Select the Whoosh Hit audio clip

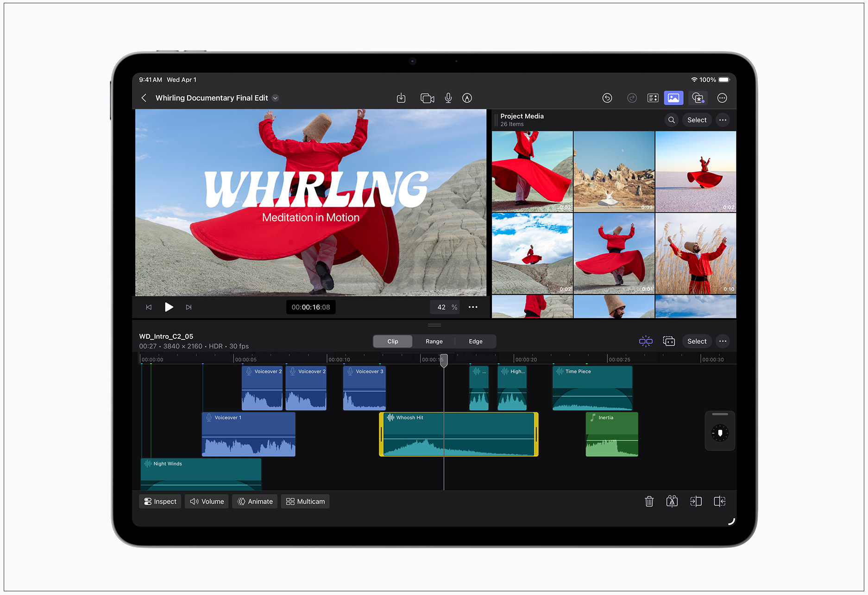coord(459,434)
